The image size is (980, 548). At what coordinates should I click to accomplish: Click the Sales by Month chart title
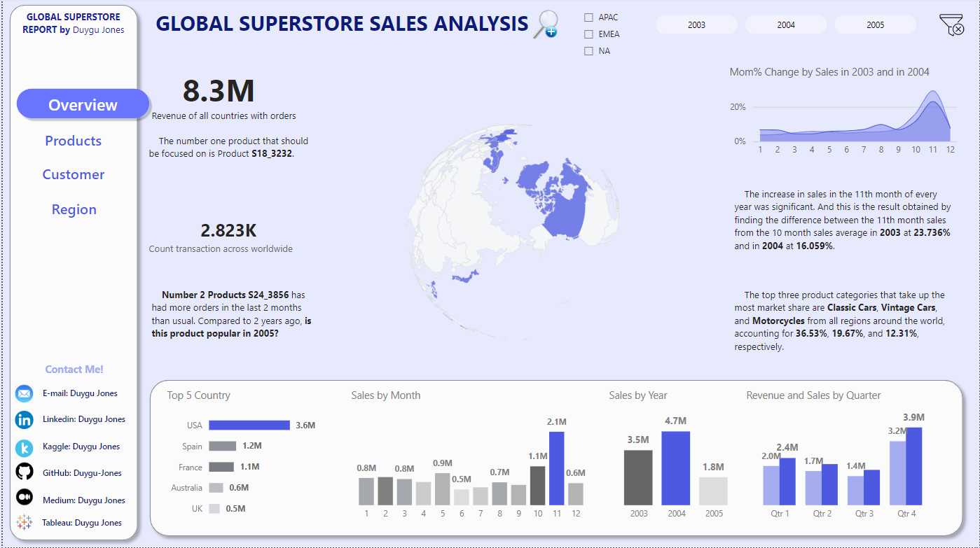386,395
